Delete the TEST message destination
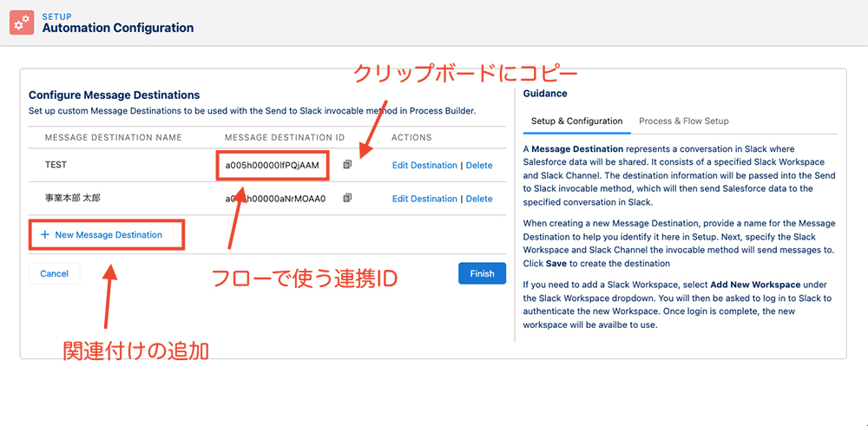This screenshot has width=868, height=426. click(x=479, y=166)
